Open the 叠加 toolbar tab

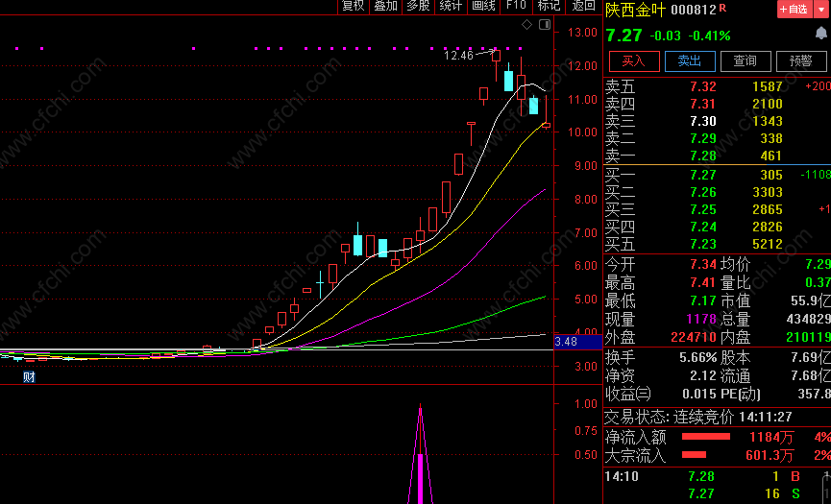tap(386, 6)
